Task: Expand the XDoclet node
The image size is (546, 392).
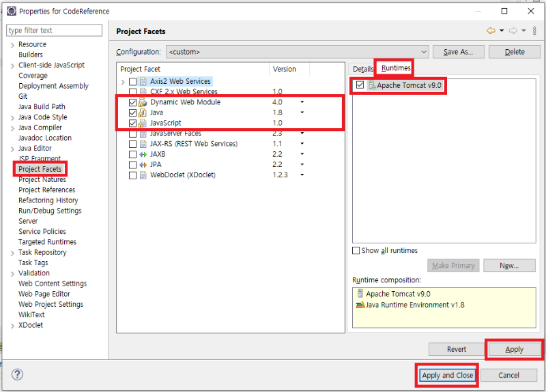Action: [12, 326]
